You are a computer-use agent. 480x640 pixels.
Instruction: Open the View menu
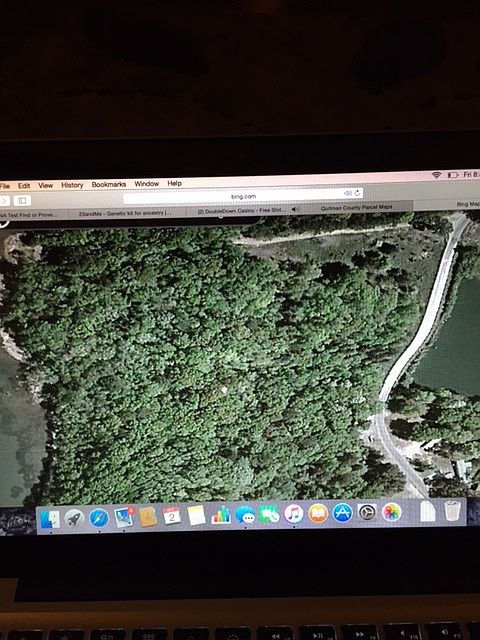(x=46, y=185)
